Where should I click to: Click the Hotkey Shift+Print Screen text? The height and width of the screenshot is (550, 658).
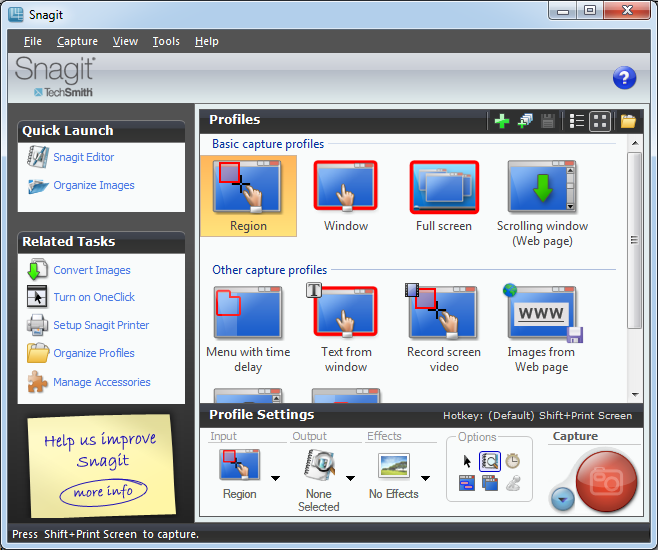tap(538, 416)
